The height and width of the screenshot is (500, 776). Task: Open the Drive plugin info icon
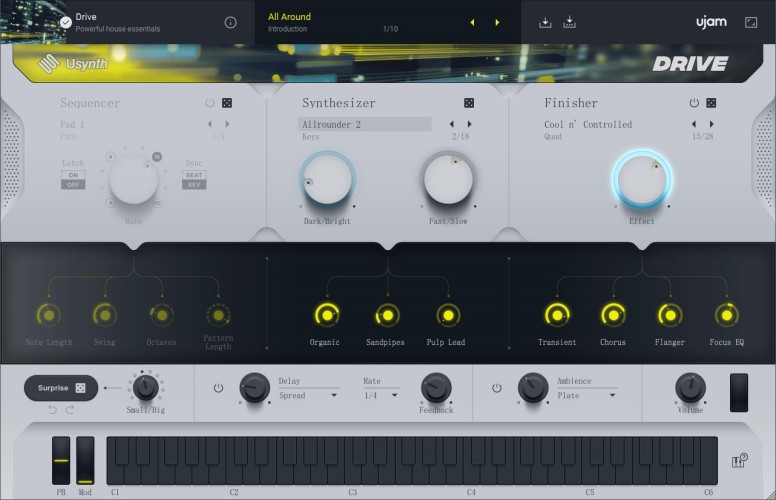[x=230, y=22]
